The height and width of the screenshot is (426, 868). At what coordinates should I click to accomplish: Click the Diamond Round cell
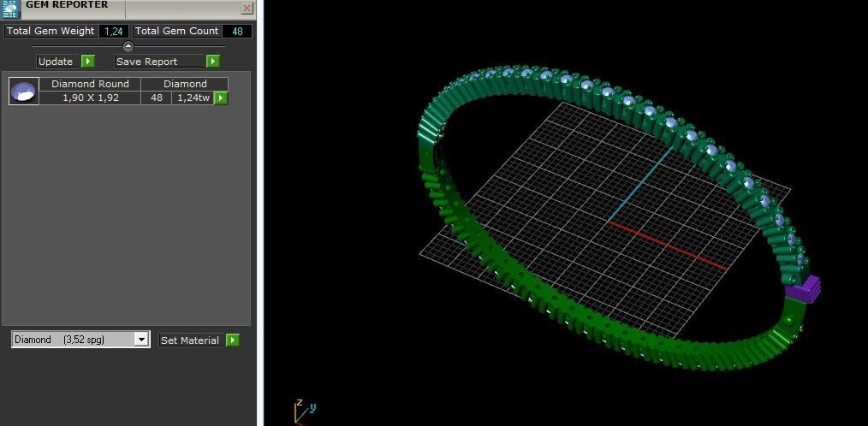(x=90, y=84)
